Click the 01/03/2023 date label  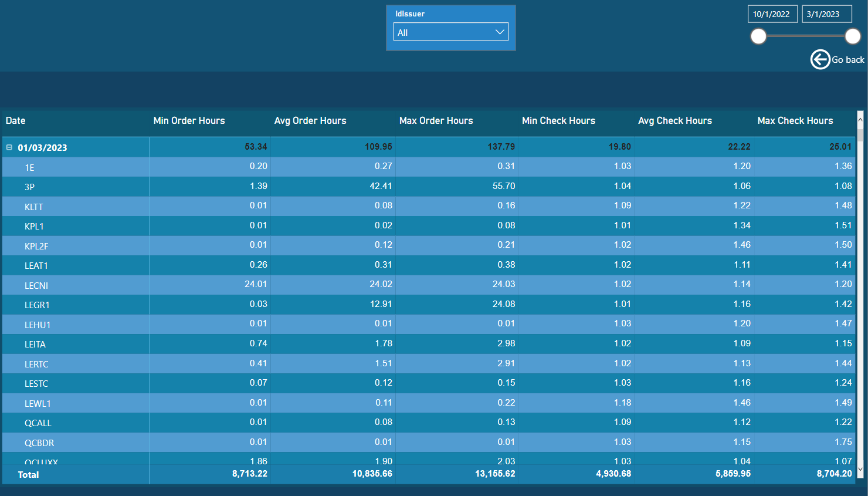(42, 148)
